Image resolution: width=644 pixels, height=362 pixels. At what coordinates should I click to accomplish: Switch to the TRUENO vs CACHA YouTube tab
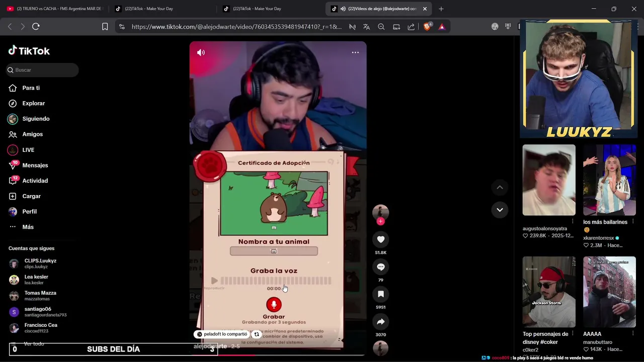click(54, 9)
